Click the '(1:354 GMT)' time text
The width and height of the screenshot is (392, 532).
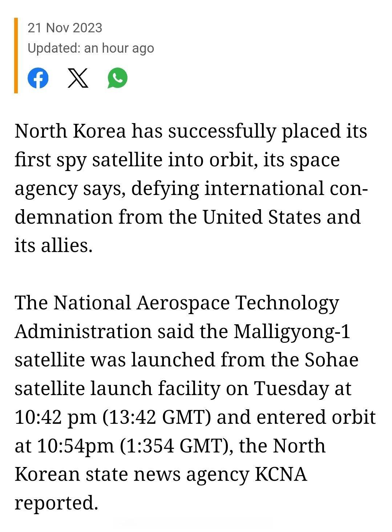(174, 446)
